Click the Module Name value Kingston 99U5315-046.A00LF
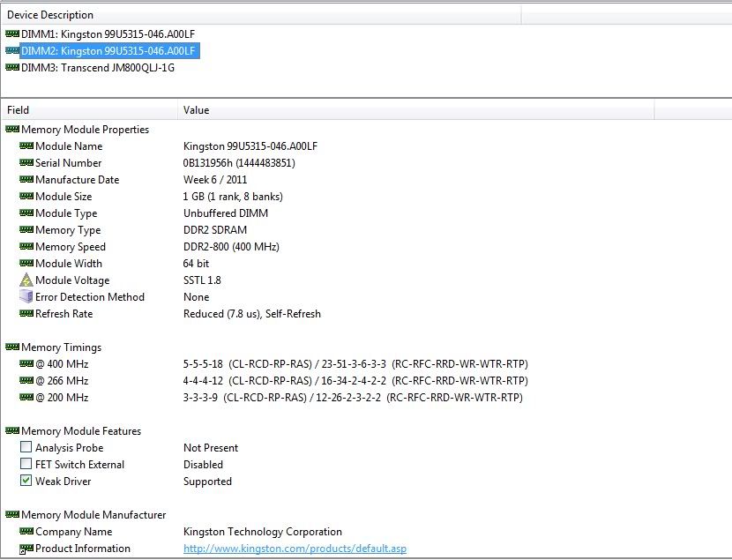The height and width of the screenshot is (560, 732). [x=250, y=146]
